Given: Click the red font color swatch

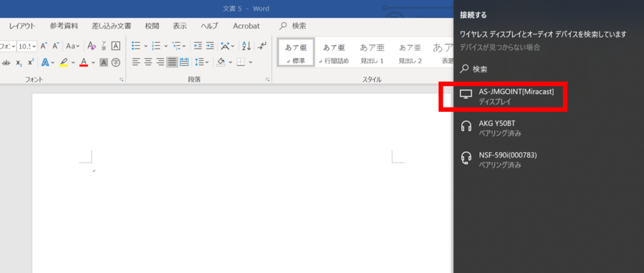Looking at the screenshot, I should [x=83, y=62].
